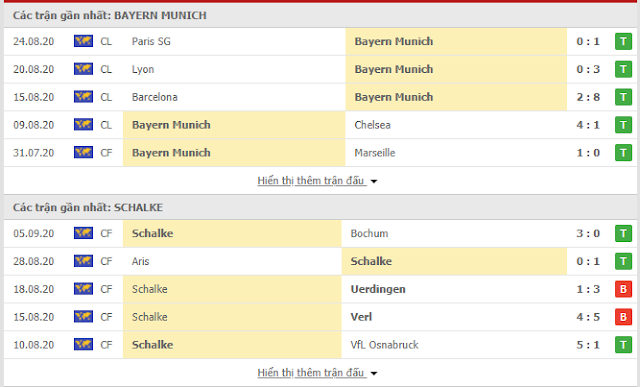This screenshot has height=387, width=640.
Task: Open the Barcelona team link
Action: [x=155, y=97]
